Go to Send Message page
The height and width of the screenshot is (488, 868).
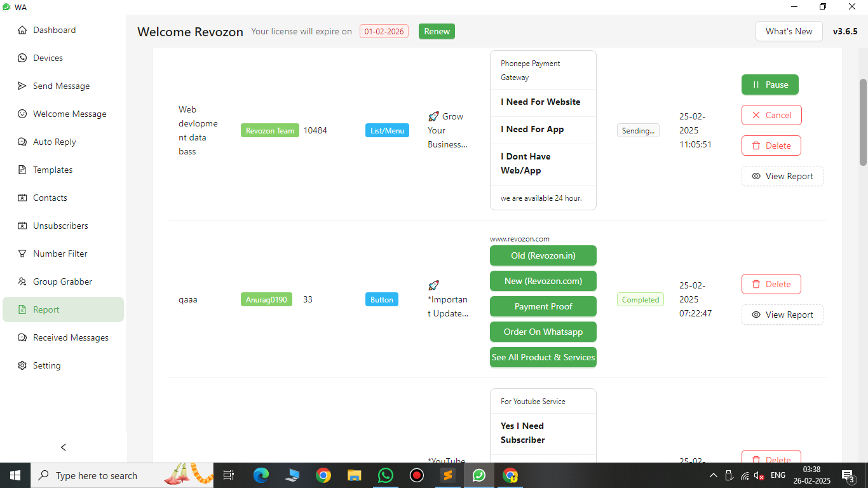tap(64, 86)
